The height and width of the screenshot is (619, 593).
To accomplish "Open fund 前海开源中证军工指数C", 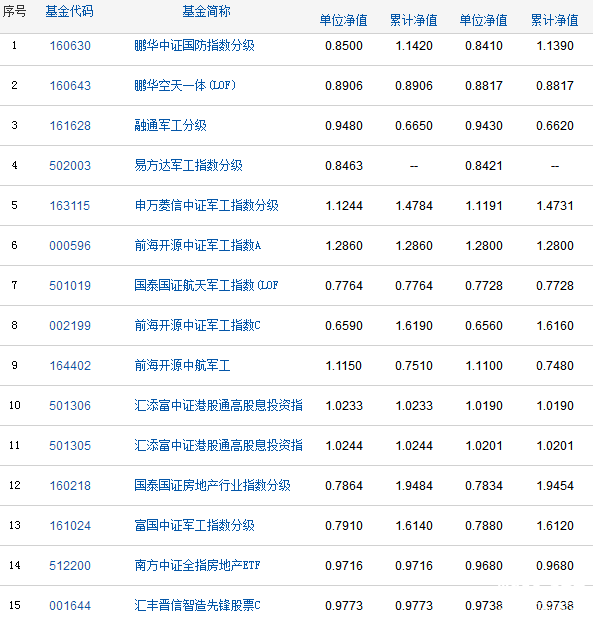I will [197, 326].
